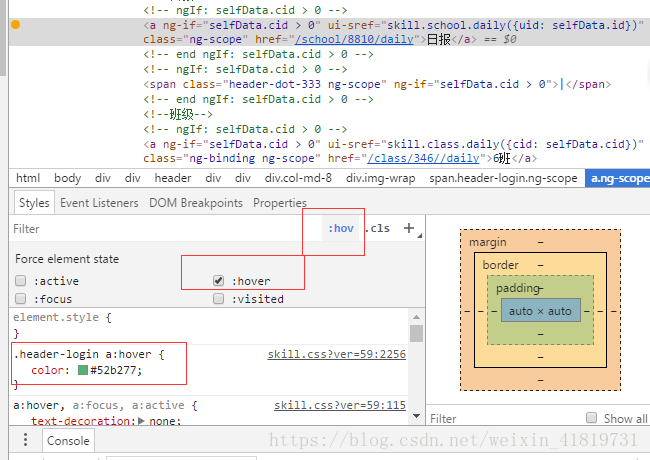The image size is (650, 460).
Task: Click the plus New Style Rule icon
Action: (409, 228)
